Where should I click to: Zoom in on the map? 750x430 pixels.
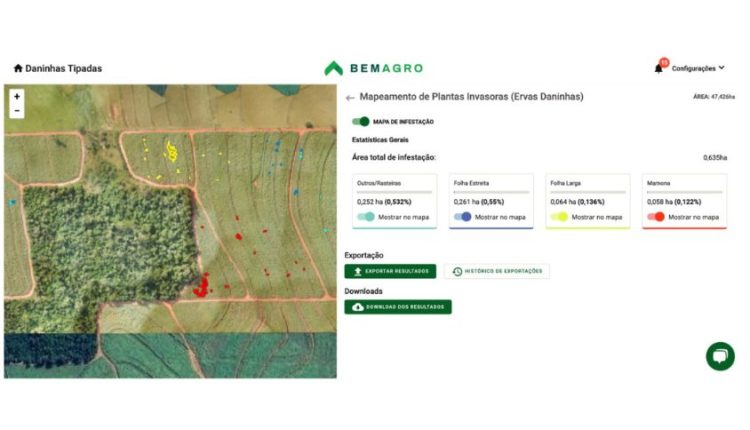coord(17,97)
